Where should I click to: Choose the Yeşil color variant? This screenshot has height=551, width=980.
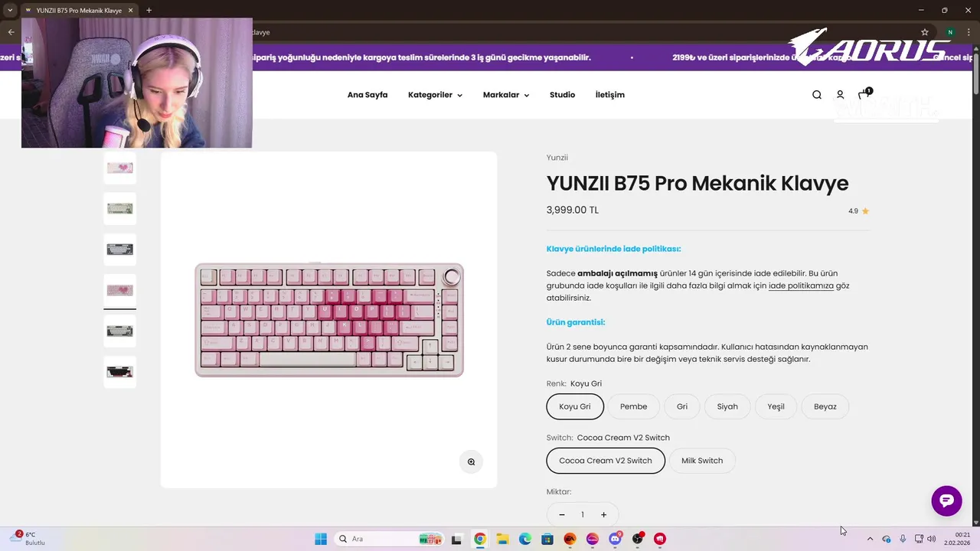point(776,406)
